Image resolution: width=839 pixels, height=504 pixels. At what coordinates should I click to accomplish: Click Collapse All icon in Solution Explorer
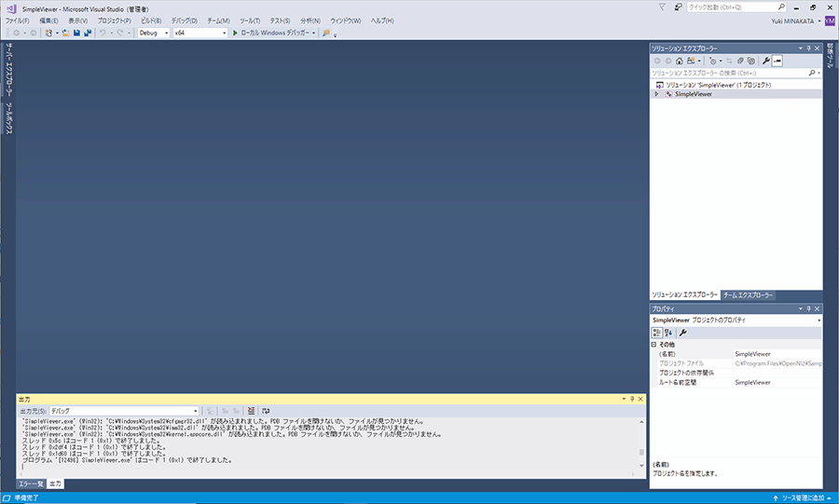coord(738,61)
